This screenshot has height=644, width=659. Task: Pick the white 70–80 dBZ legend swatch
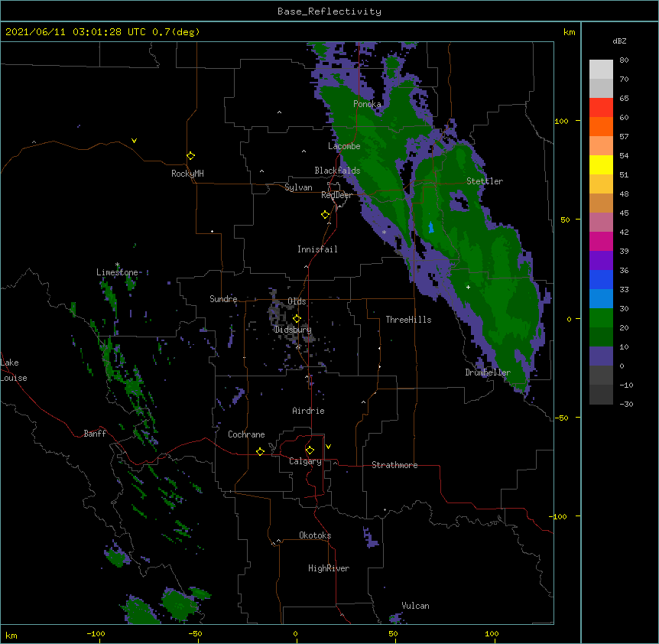pyautogui.click(x=601, y=70)
